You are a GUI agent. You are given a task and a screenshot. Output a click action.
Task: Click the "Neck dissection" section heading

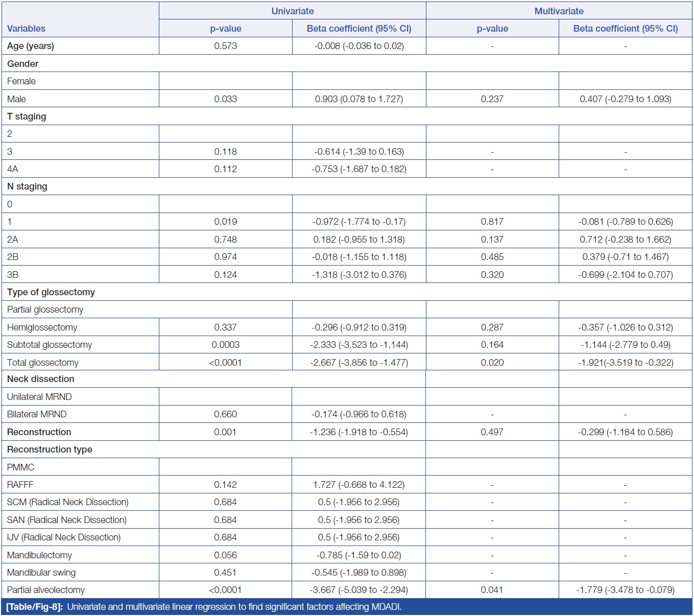(x=41, y=379)
